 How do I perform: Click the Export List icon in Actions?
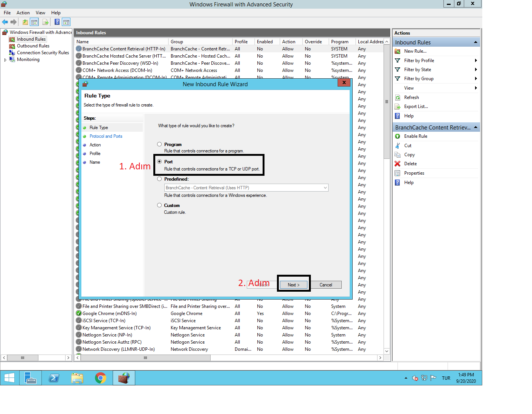397,107
